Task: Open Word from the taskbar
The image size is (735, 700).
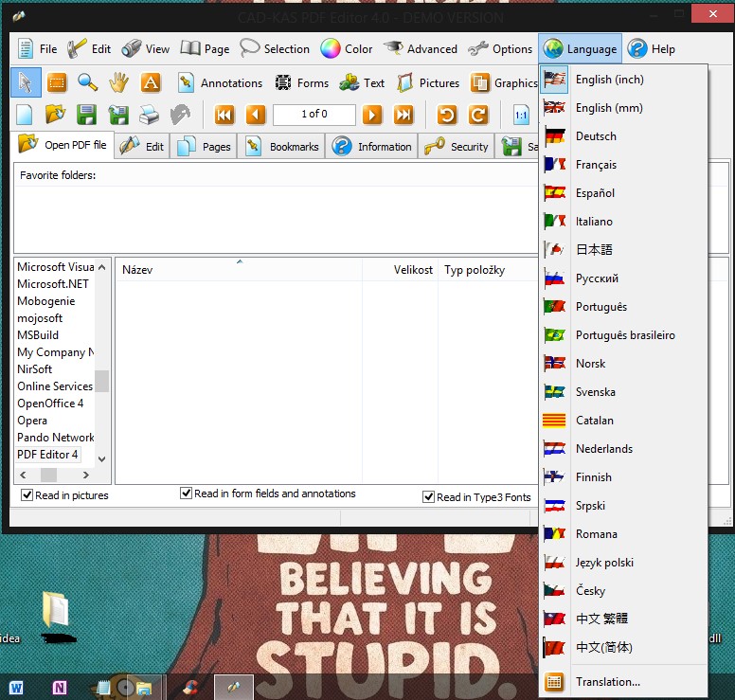Action: point(16,688)
